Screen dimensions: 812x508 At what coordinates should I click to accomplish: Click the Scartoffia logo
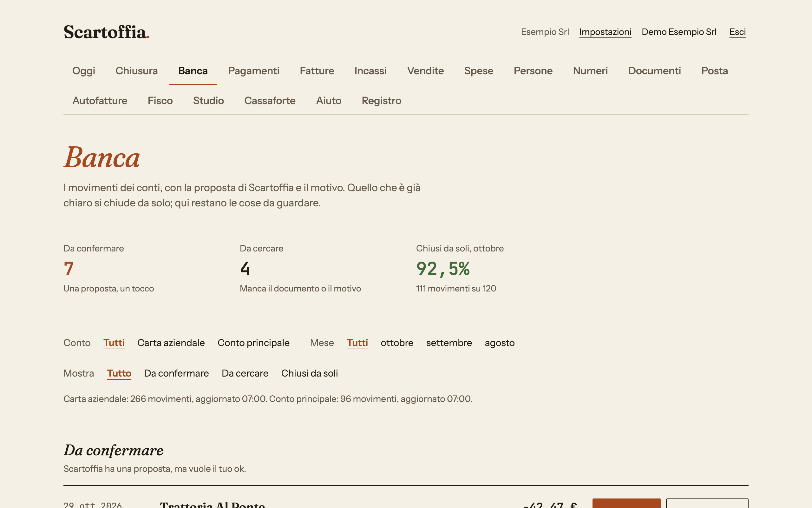coord(106,32)
